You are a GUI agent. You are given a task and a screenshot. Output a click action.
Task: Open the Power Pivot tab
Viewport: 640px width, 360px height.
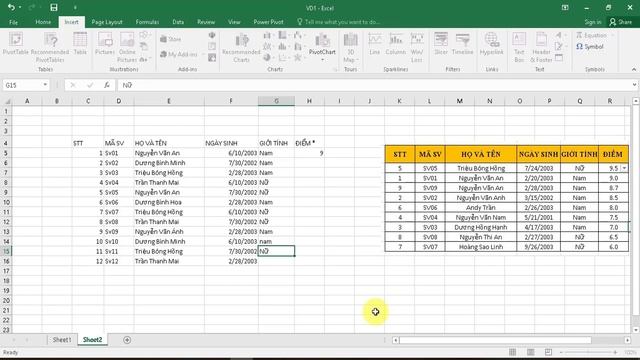(x=268, y=22)
